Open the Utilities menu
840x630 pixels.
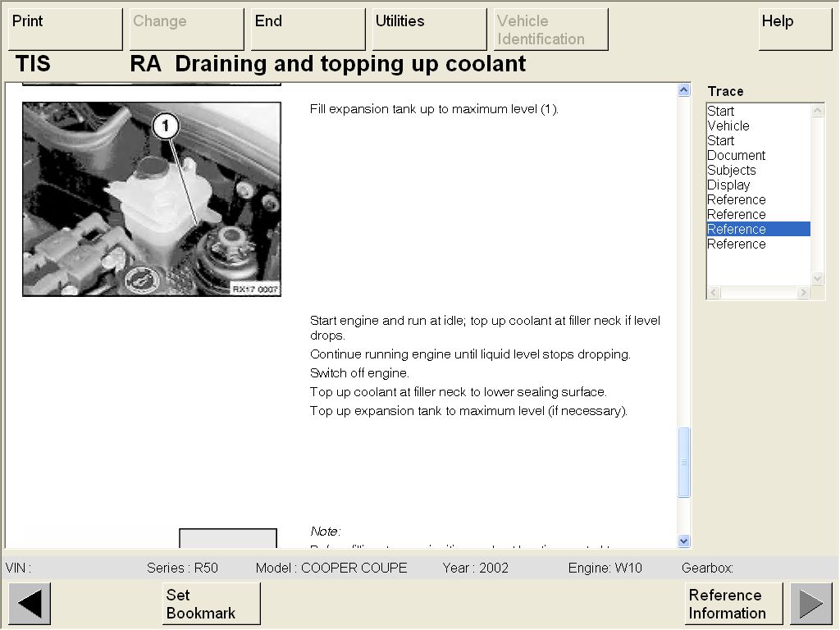tap(429, 30)
